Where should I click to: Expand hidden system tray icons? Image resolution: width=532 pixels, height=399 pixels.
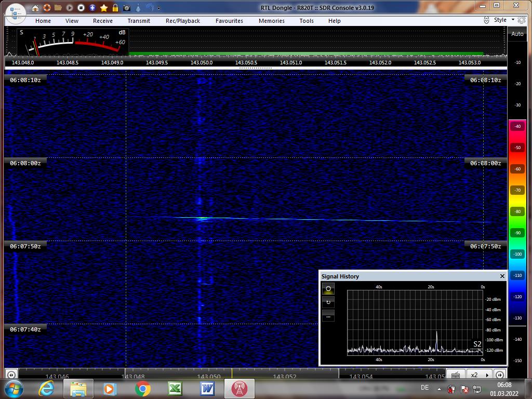click(x=439, y=389)
